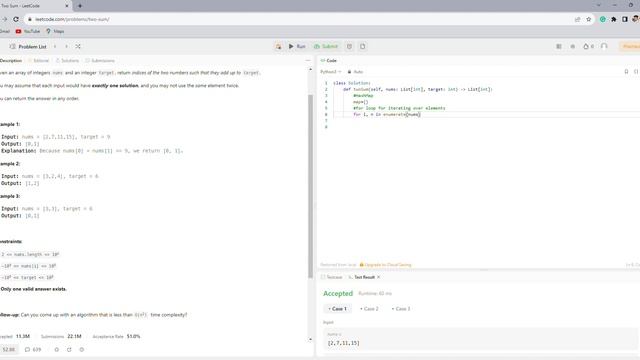Image resolution: width=640 pixels, height=360 pixels.
Task: Open the YouTube bookmark
Action: click(28, 31)
